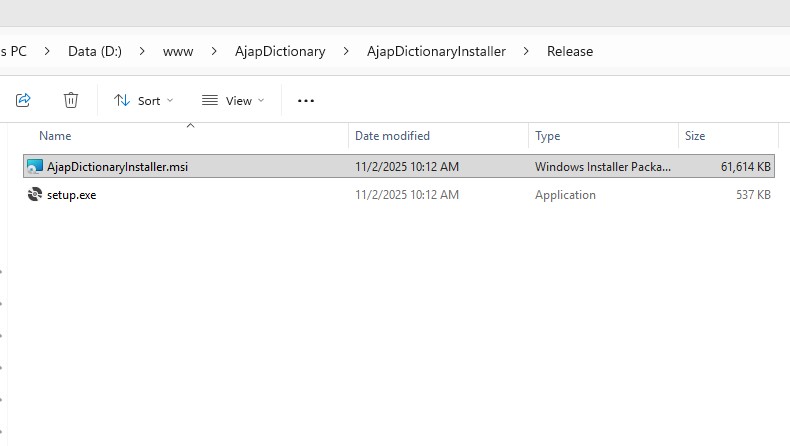Image resolution: width=790 pixels, height=446 pixels.
Task: Click the Delete trash can icon
Action: pyautogui.click(x=71, y=100)
